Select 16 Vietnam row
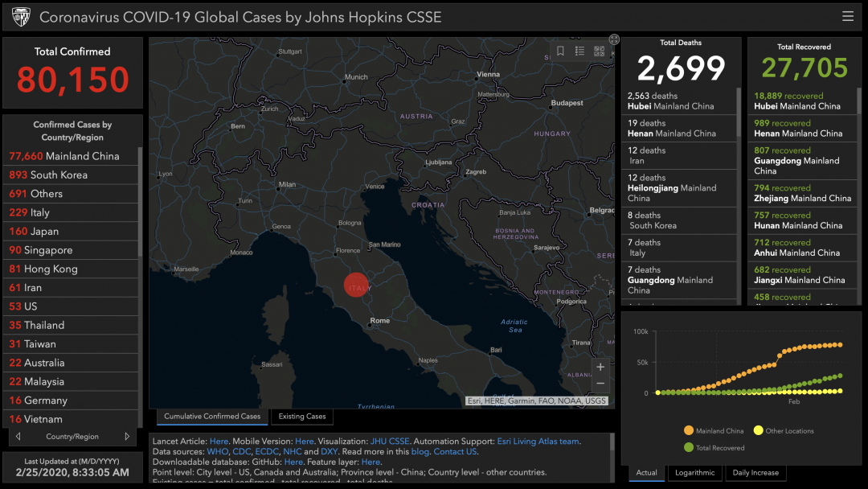The height and width of the screenshot is (489, 868). coord(70,419)
